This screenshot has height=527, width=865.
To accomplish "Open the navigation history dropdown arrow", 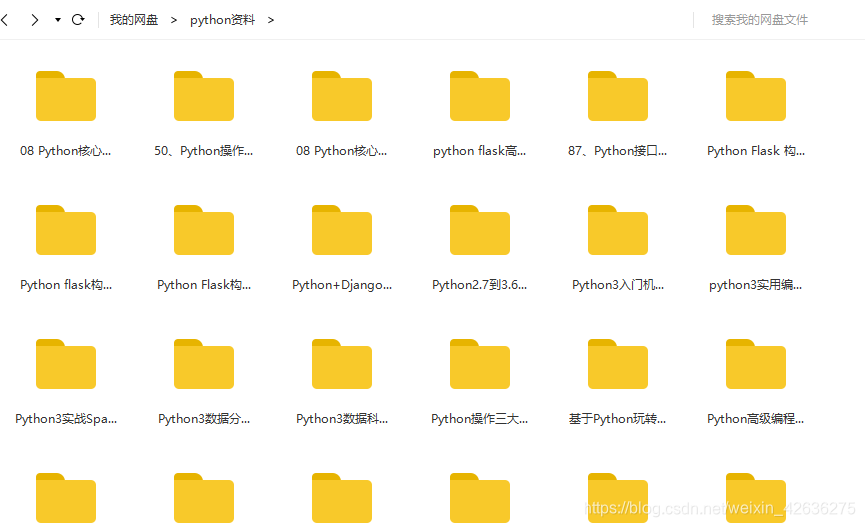I will (57, 20).
